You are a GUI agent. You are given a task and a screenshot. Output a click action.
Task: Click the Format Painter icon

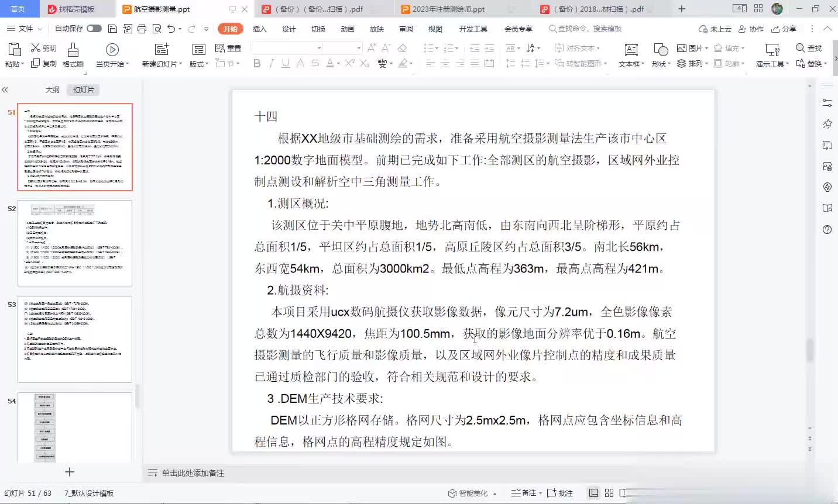[73, 55]
